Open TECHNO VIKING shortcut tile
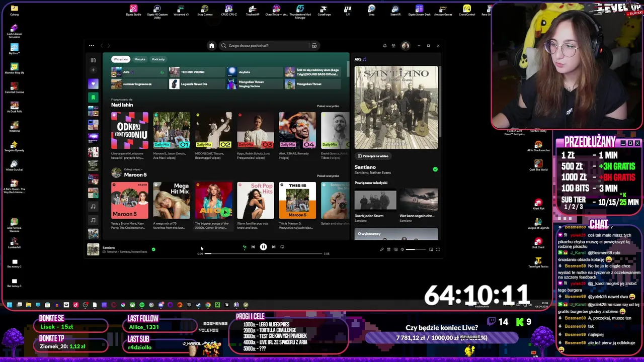This screenshot has height=362, width=644. (197, 72)
